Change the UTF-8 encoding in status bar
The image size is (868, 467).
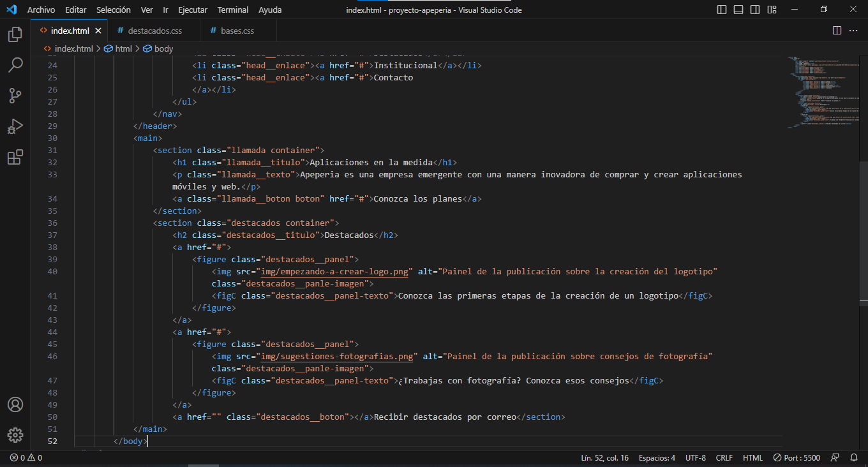coord(696,457)
